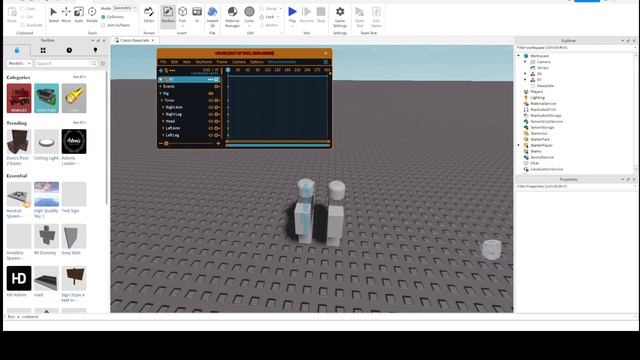The height and width of the screenshot is (360, 640).
Task: Activate the Move tool
Action: tap(66, 15)
